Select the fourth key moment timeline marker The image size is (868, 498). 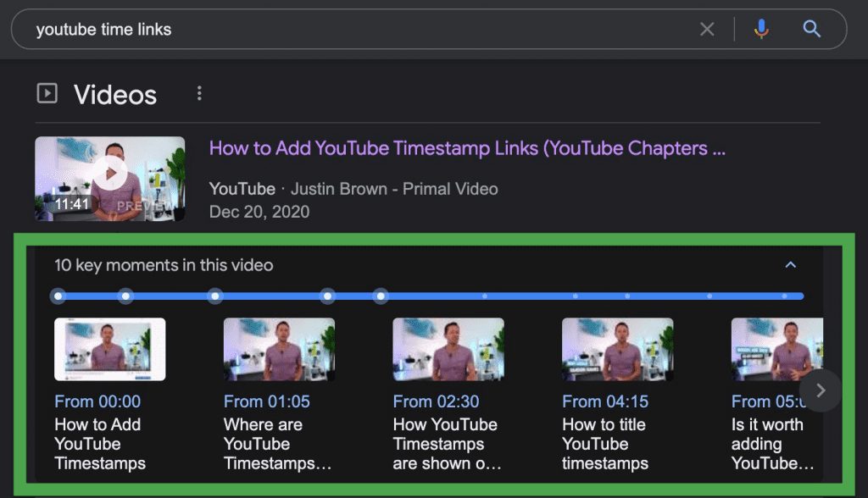point(328,296)
